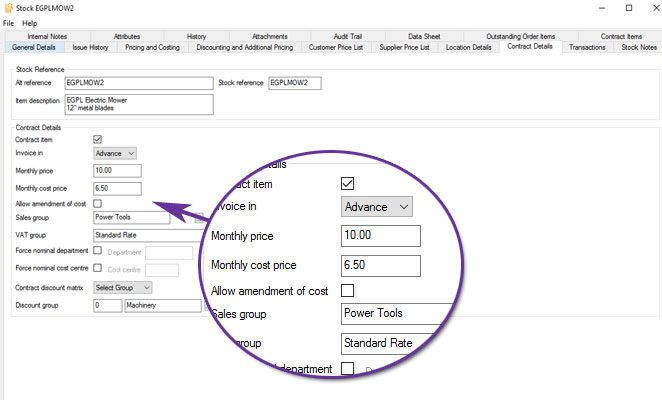Enable Allow amendment of cost checkbox
The width and height of the screenshot is (662, 400).
click(x=97, y=203)
